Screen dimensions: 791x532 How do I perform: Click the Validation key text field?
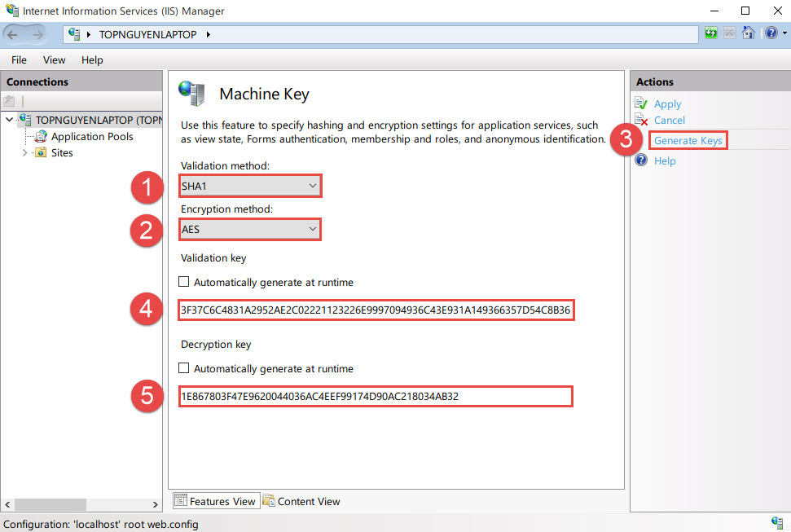pyautogui.click(x=376, y=310)
